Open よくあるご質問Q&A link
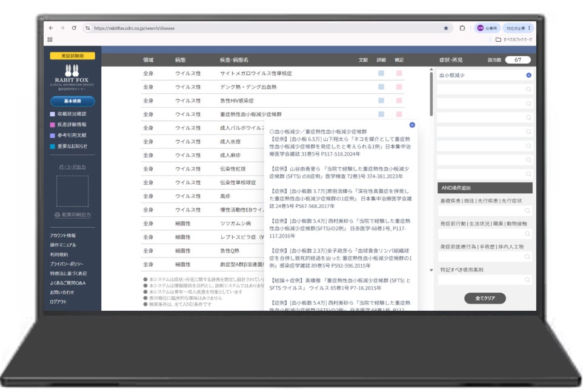Viewport: 583px width, 392px height. coord(68,283)
